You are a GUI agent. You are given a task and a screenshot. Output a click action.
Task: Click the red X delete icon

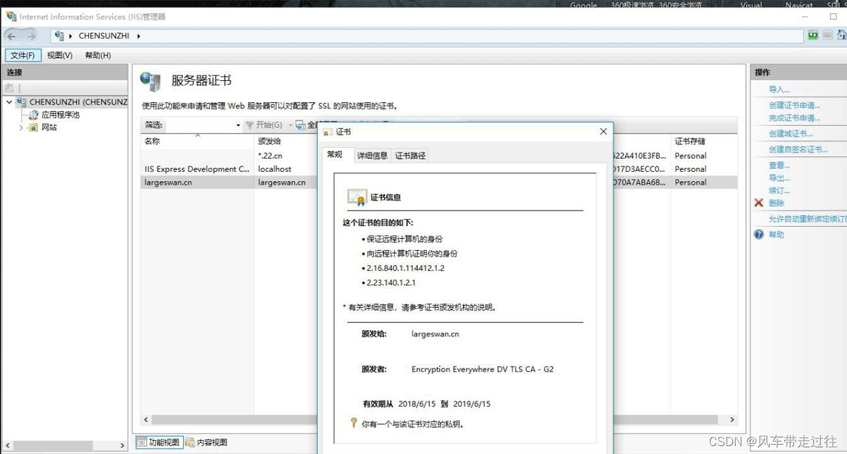click(759, 203)
